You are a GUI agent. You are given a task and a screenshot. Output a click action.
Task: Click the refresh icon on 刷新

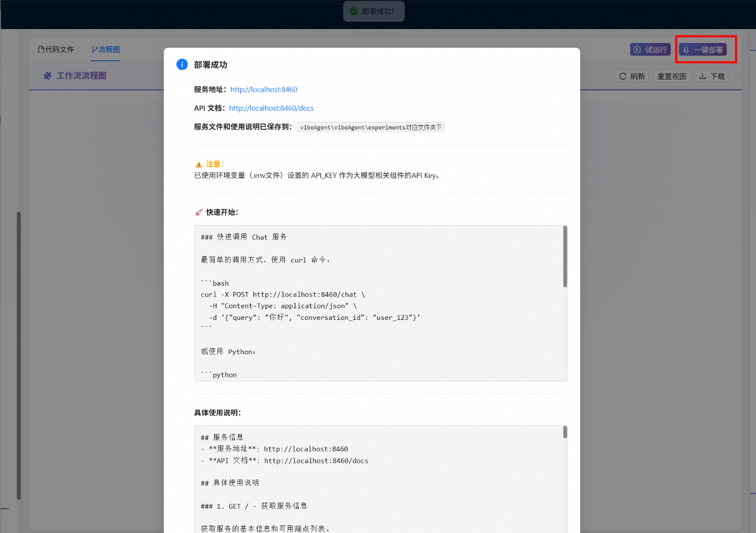click(623, 76)
